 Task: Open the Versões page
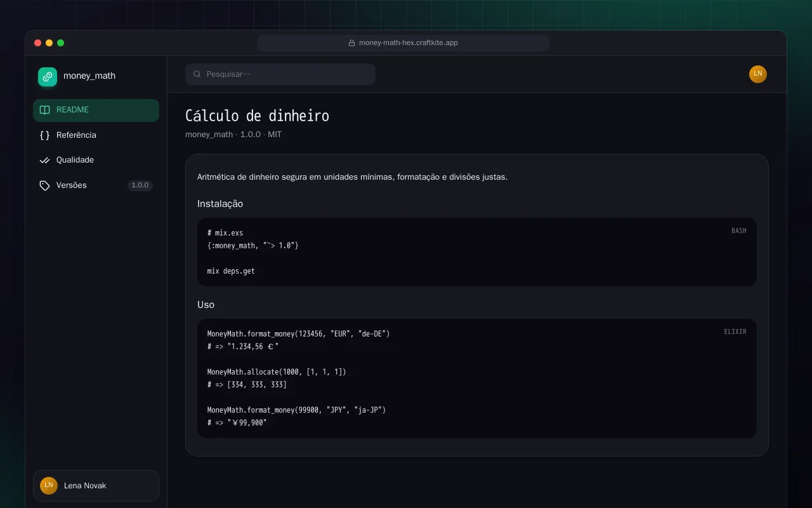[x=96, y=185]
